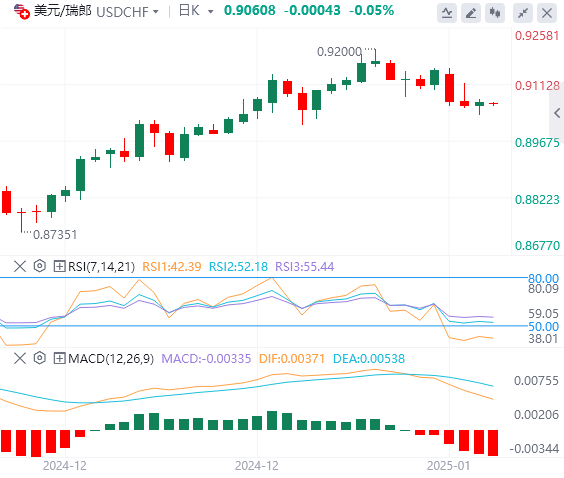Click the RSI 50.00 level line
564x478 pixels.
coord(263,326)
